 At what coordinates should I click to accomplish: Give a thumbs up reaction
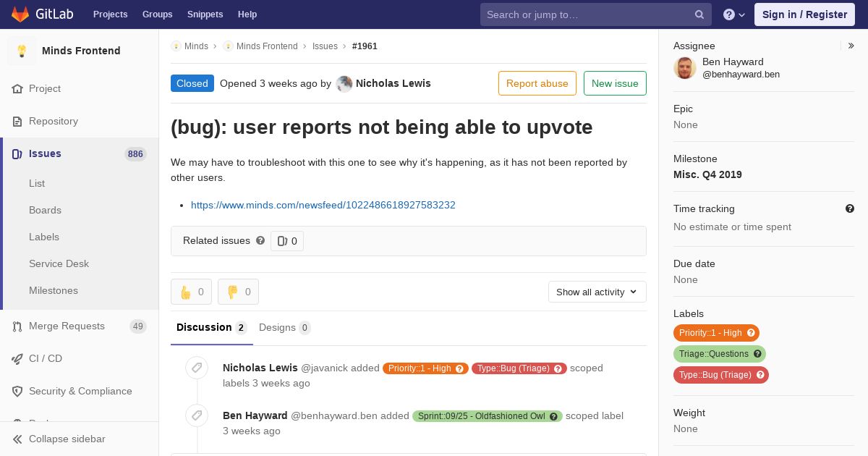(191, 292)
